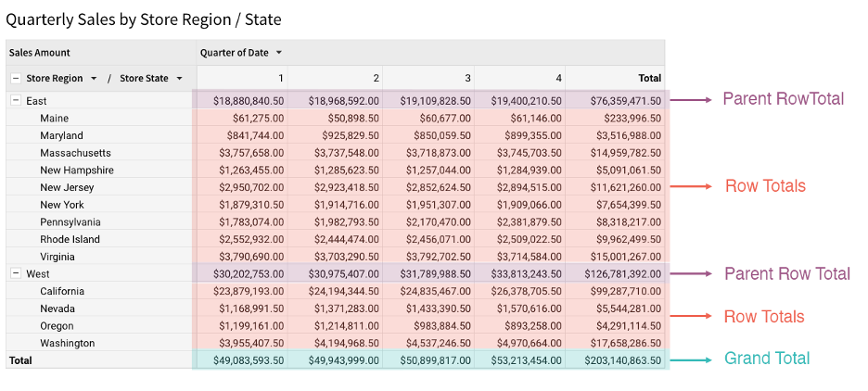Collapse the West region group
The height and width of the screenshot is (391, 868).
pos(15,274)
